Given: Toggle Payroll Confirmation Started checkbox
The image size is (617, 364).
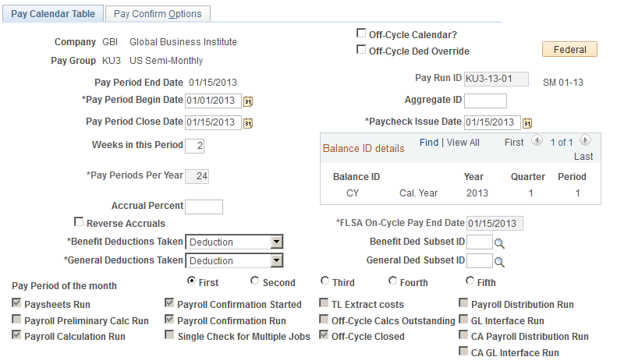Looking at the screenshot, I should (x=169, y=302).
